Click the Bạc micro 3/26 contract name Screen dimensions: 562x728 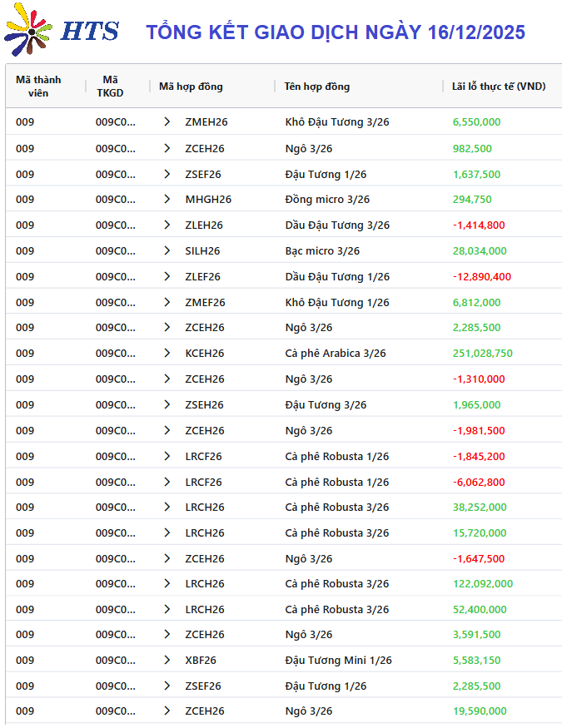[x=322, y=251]
